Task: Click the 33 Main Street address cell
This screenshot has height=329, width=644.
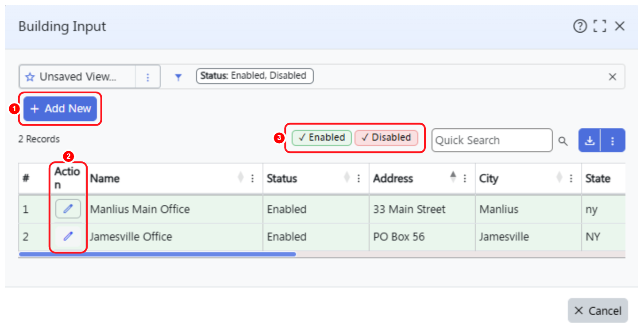Action: pyautogui.click(x=422, y=209)
